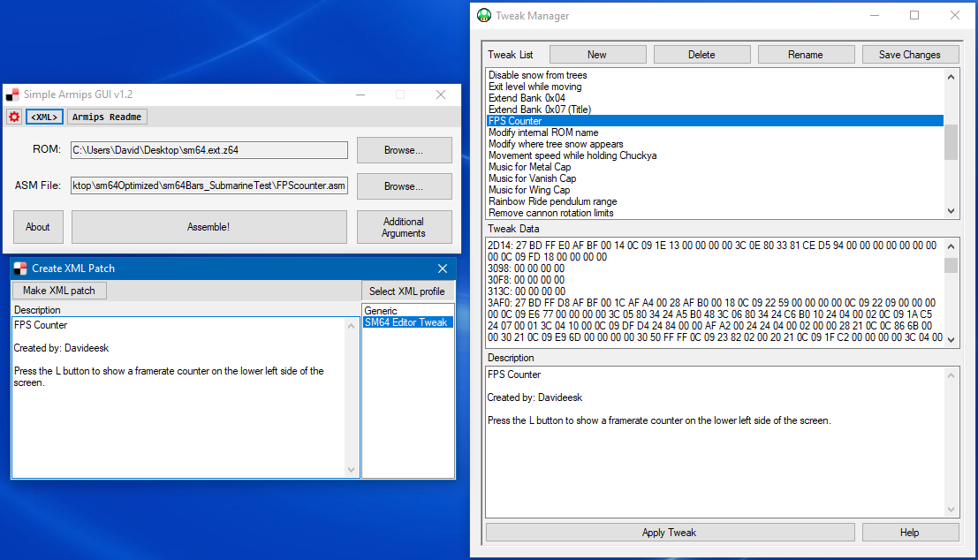Click the Create XML Patch title icon
Screen dimensions: 978x560
(x=20, y=269)
